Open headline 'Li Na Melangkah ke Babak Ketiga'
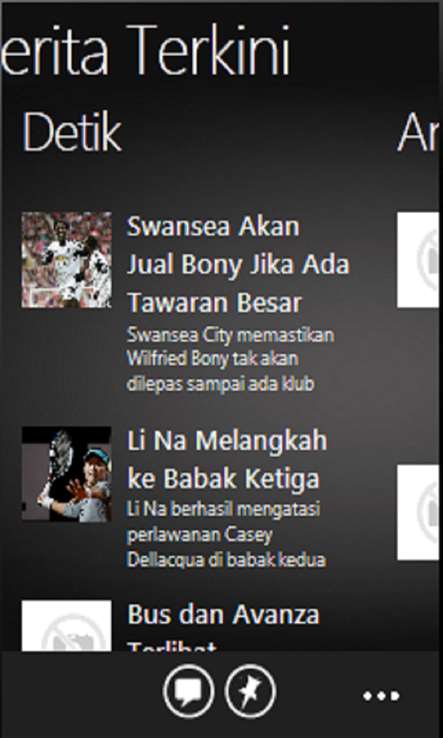The image size is (443, 738). tap(227, 459)
